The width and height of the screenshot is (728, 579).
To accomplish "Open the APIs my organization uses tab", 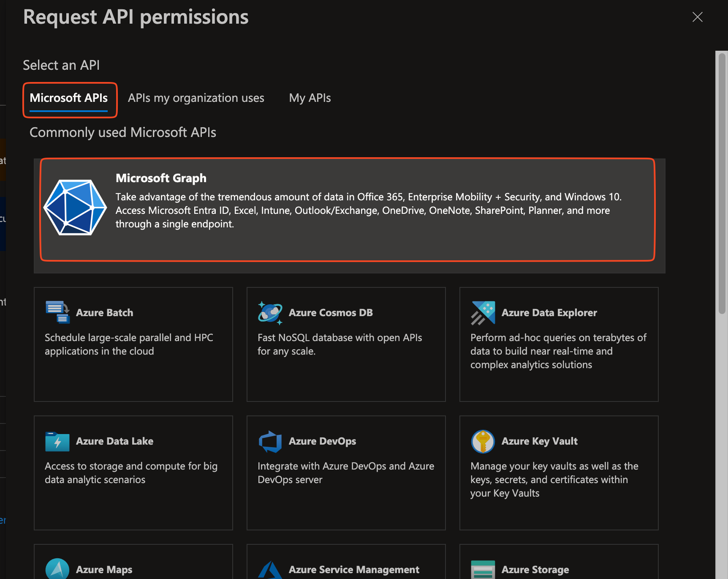I will [196, 98].
